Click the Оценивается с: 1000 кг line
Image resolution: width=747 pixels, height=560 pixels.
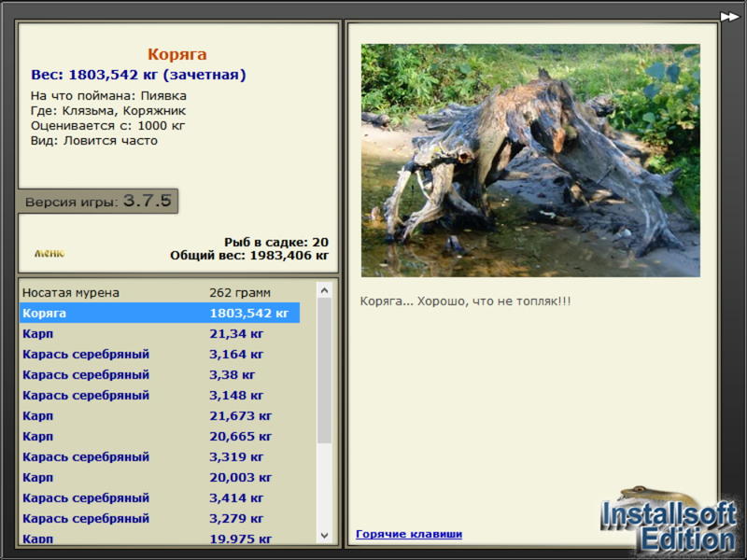[107, 126]
